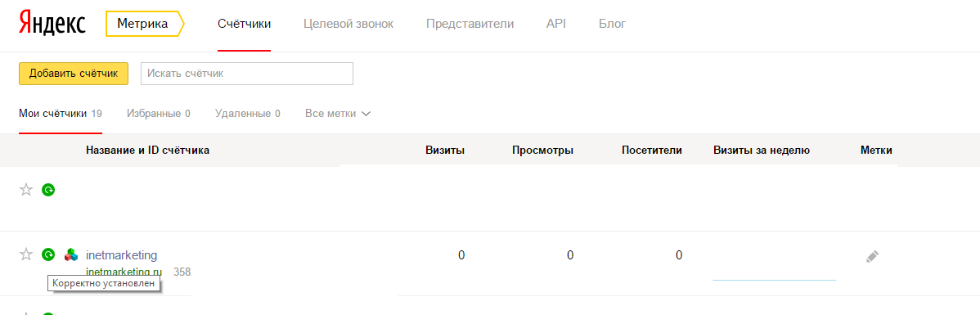The width and height of the screenshot is (980, 315).
Task: Add inetmarketing counter to favorites
Action: (25, 254)
